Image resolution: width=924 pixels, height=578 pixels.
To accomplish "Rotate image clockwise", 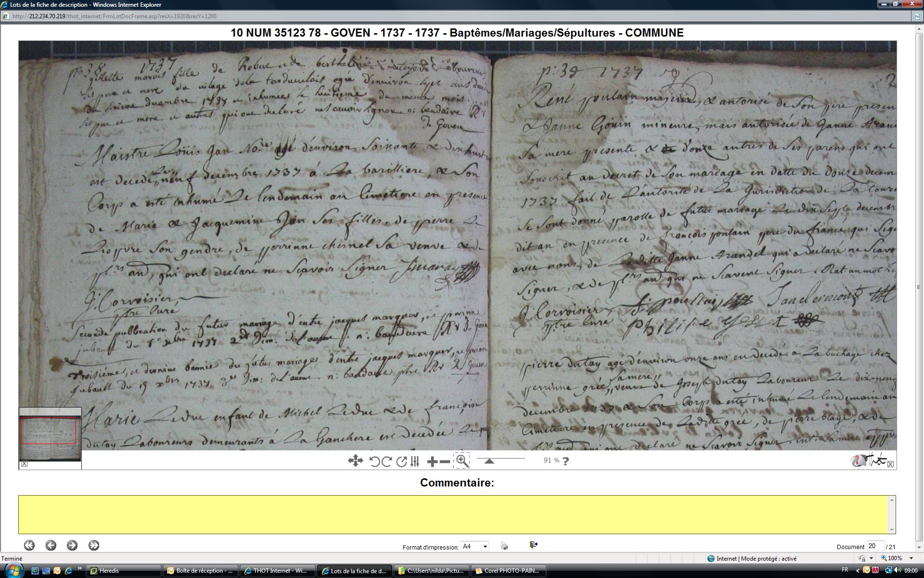I will 386,461.
